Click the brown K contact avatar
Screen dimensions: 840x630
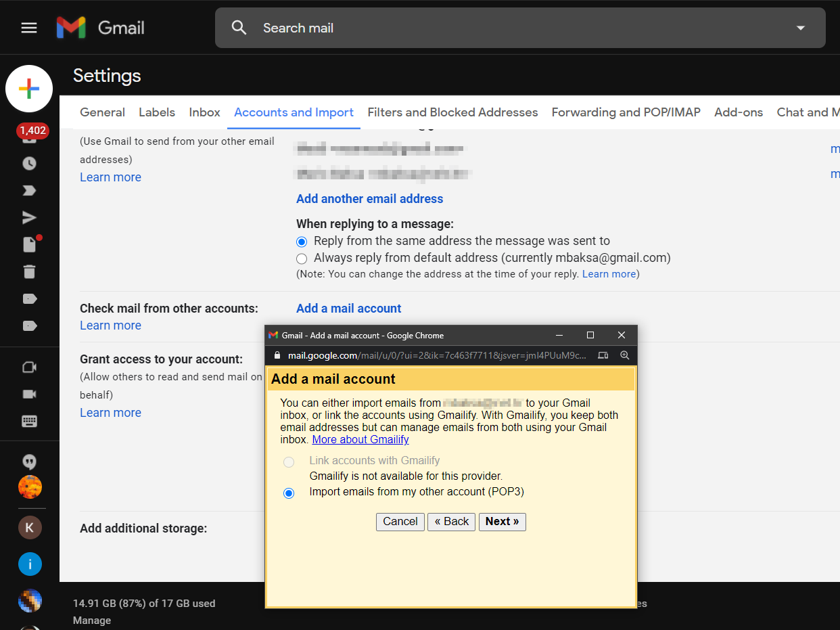[30, 527]
